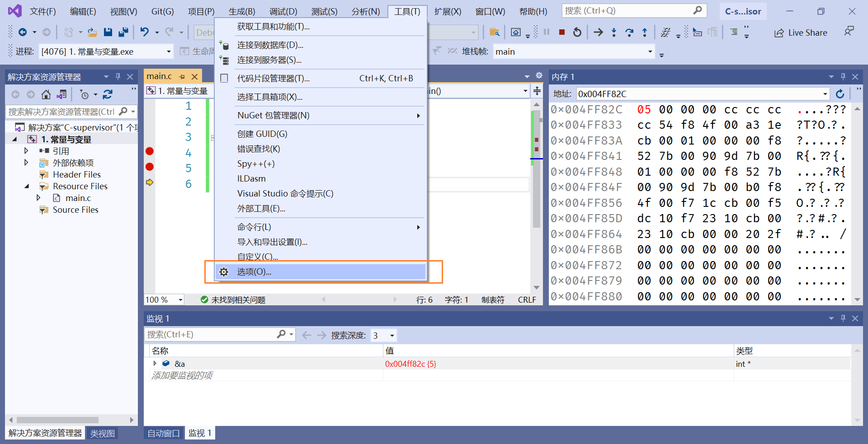This screenshot has height=444, width=868.
Task: Open 命令行(L) submenu
Action: click(x=321, y=227)
